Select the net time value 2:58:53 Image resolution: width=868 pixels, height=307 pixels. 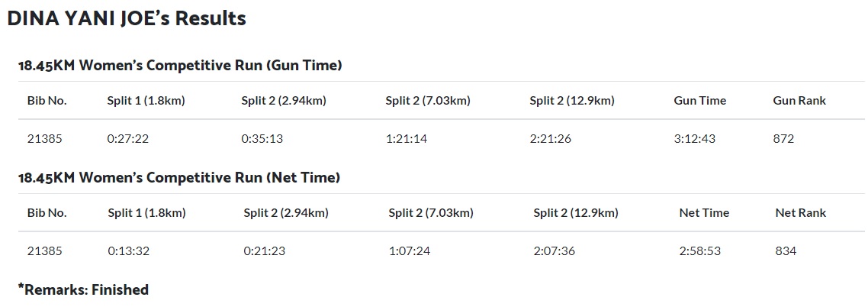[700, 250]
